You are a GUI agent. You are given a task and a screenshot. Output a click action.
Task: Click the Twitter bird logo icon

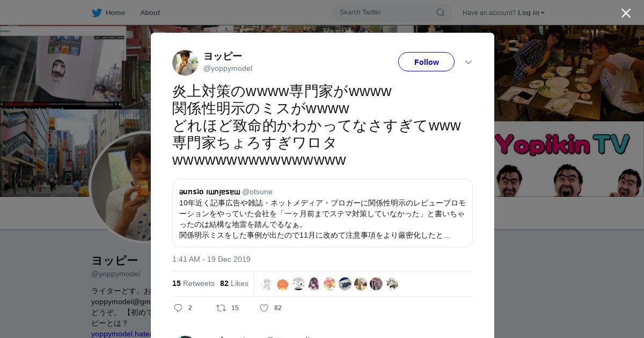coord(97,13)
